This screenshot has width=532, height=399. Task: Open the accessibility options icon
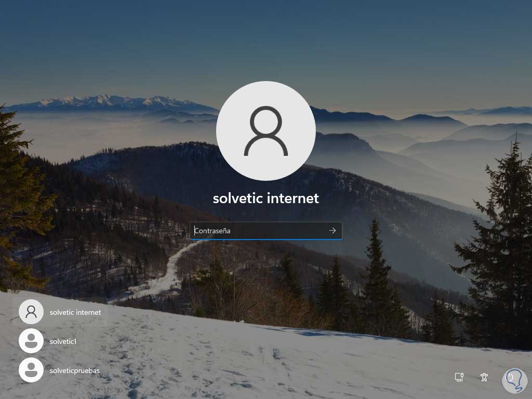(x=484, y=377)
